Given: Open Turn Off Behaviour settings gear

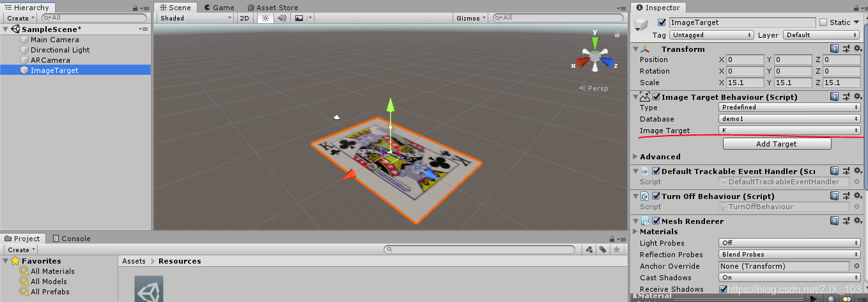Looking at the screenshot, I should [857, 196].
